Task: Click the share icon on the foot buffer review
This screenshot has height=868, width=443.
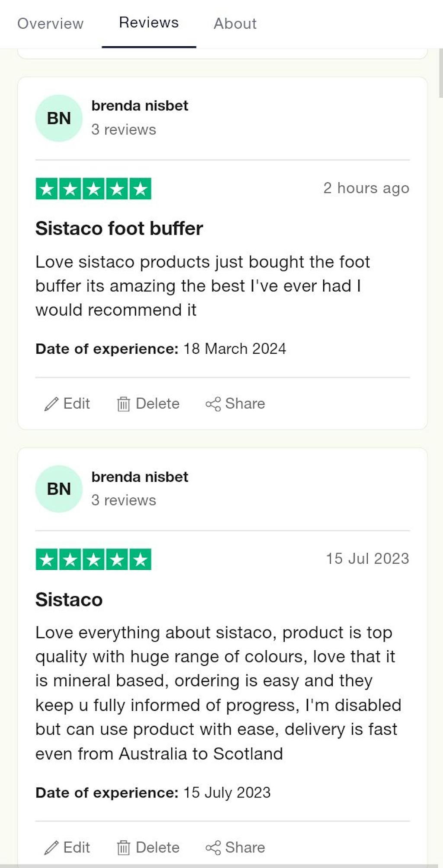Action: [213, 404]
